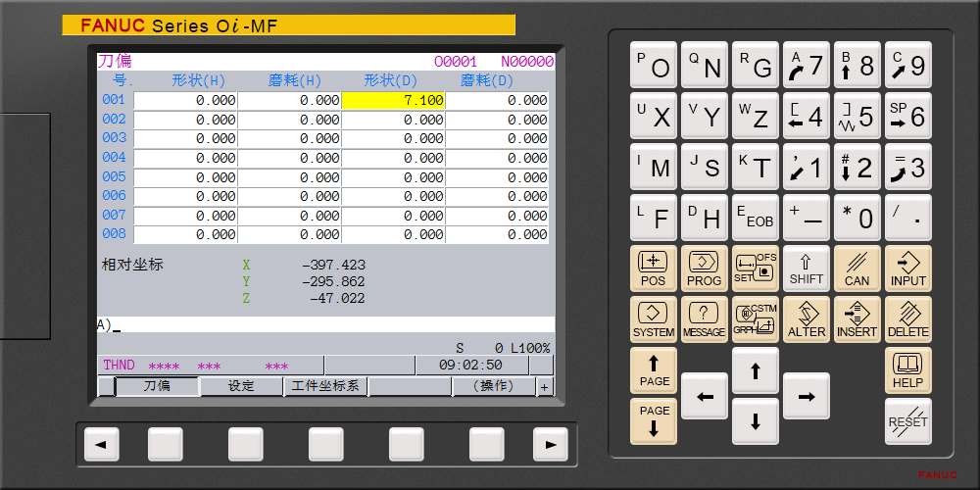Open the HELP key
Screen dimensions: 980x490
(x=908, y=370)
